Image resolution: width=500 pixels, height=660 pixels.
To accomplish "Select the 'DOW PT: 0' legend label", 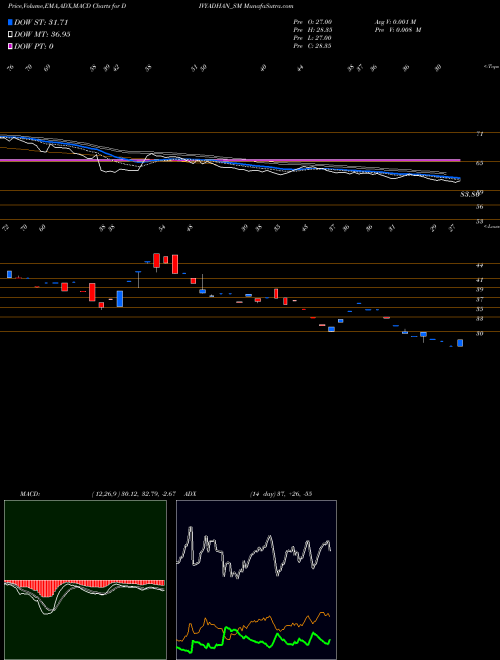I will (34, 46).
